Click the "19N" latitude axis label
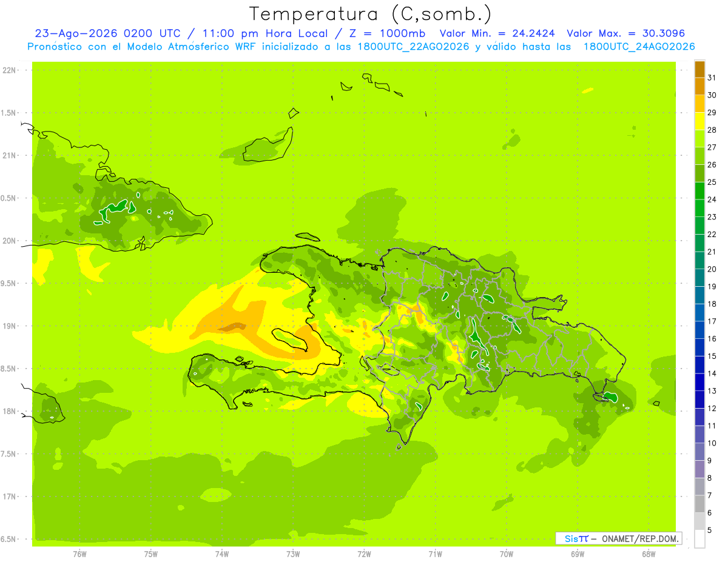This screenshot has height=562, width=728. pos(8,326)
